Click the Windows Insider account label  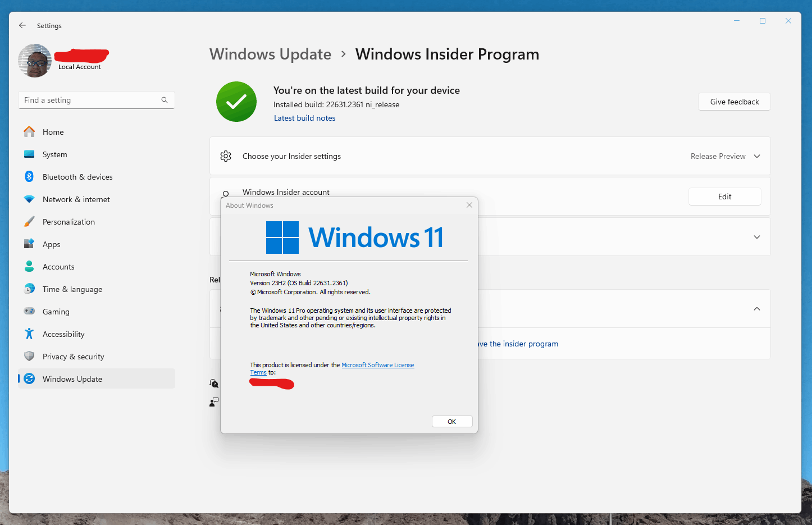[x=286, y=192]
